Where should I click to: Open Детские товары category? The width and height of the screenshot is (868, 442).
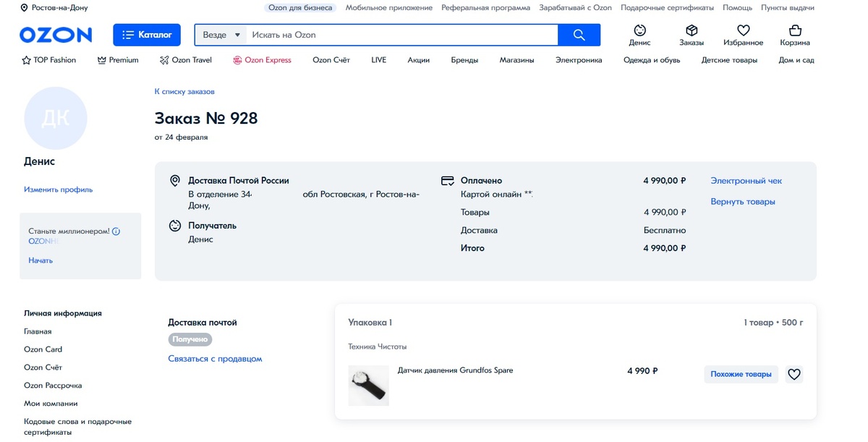(729, 60)
